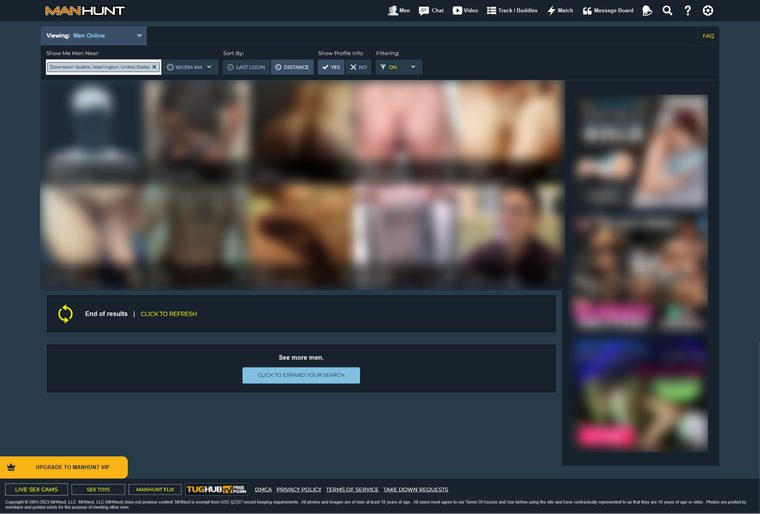This screenshot has height=514, width=760.
Task: Clear the Downtown Seattle location tag
Action: click(154, 67)
